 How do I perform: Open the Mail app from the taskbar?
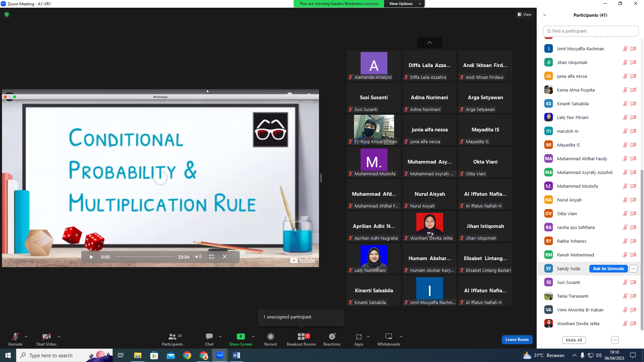tap(171, 355)
